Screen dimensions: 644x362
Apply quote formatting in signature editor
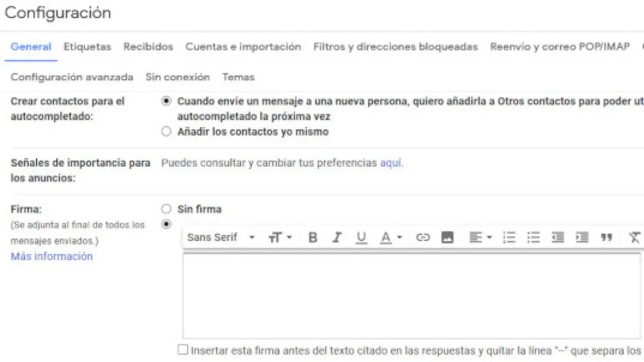point(606,238)
